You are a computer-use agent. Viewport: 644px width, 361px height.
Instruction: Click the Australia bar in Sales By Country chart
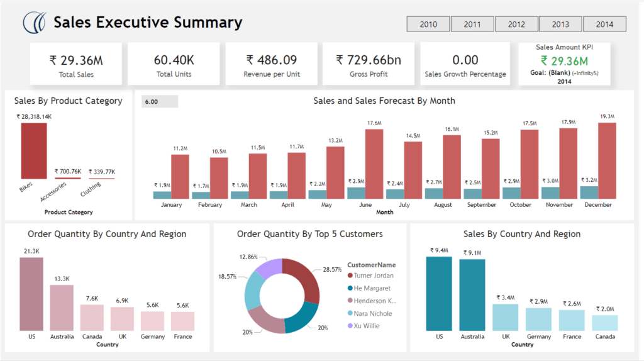(x=472, y=294)
